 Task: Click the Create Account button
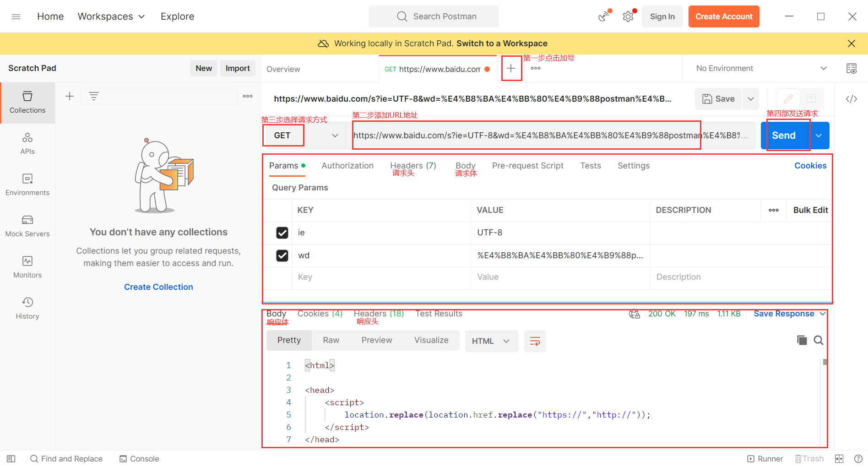(x=724, y=16)
